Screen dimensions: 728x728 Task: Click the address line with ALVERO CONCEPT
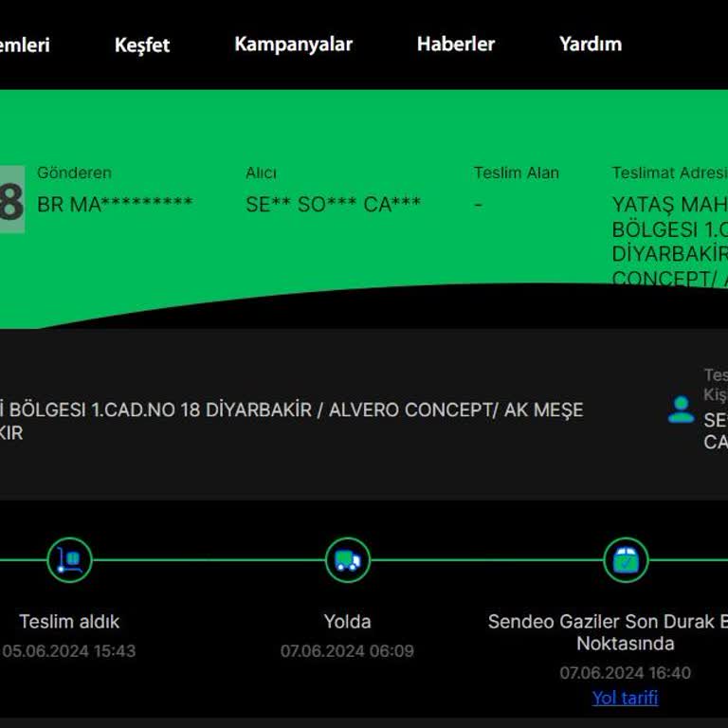click(292, 421)
